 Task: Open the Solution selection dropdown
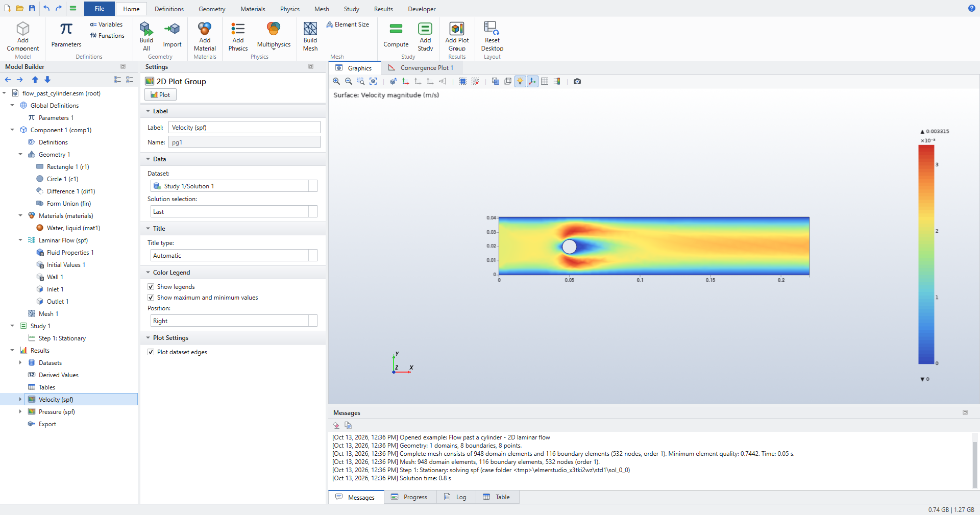(234, 212)
